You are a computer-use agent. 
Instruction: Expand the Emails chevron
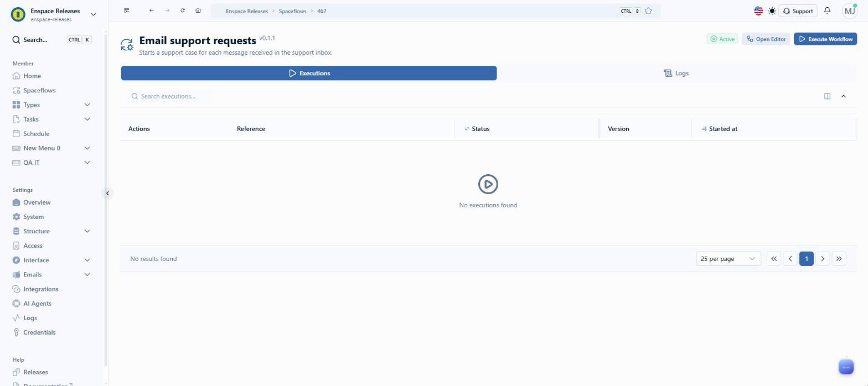87,274
